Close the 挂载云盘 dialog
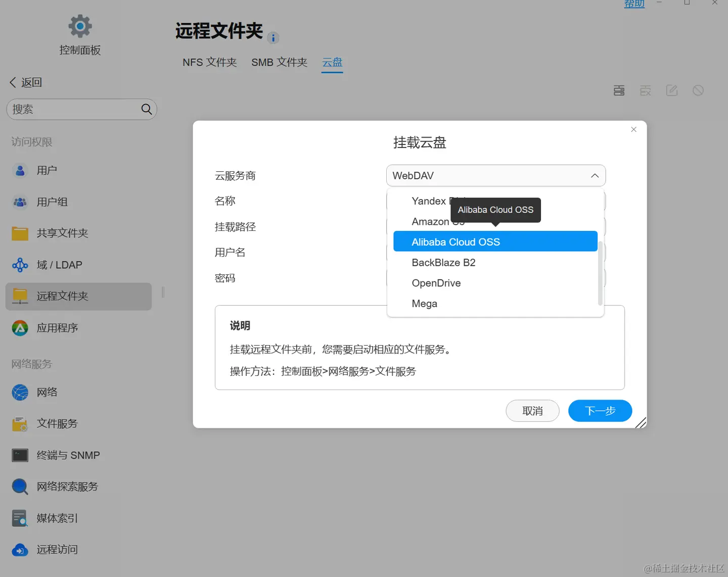 (633, 130)
